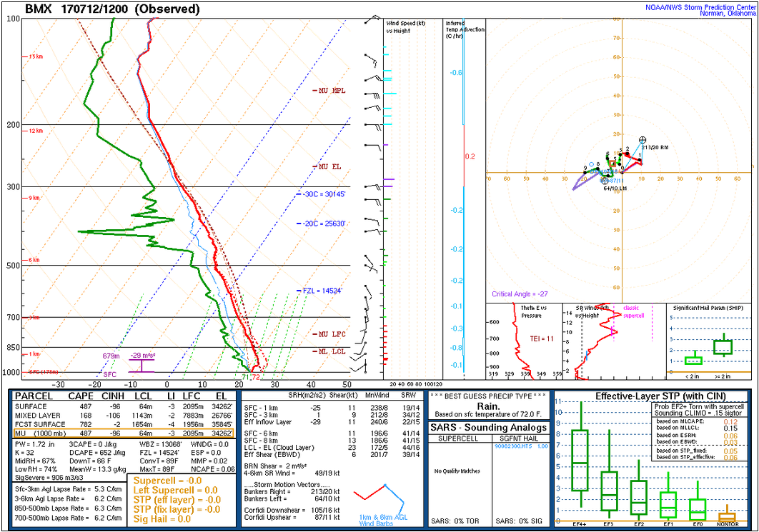Select the MMP = 0.02 value
The width and height of the screenshot is (759, 532).
coord(209,461)
